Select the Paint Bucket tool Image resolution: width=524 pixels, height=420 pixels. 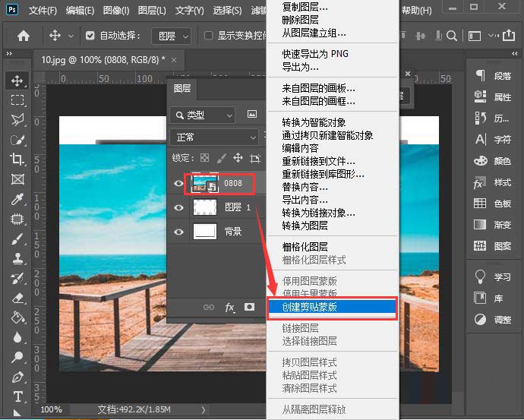click(x=17, y=317)
